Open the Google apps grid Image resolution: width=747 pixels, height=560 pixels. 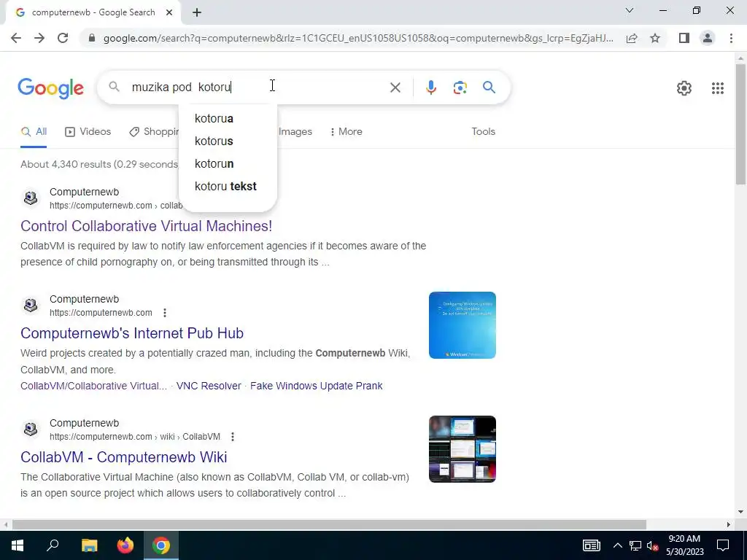pyautogui.click(x=718, y=88)
